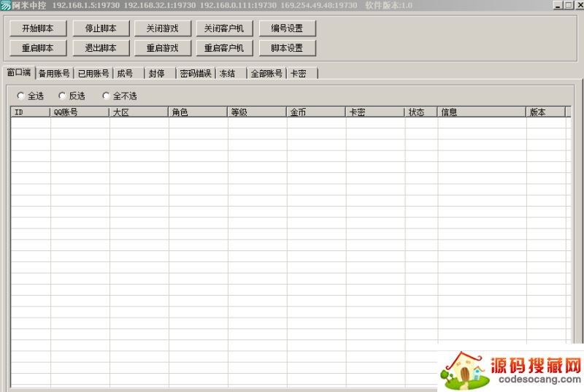Open the 已用账号 tab
This screenshot has width=584, height=392.
pyautogui.click(x=93, y=74)
